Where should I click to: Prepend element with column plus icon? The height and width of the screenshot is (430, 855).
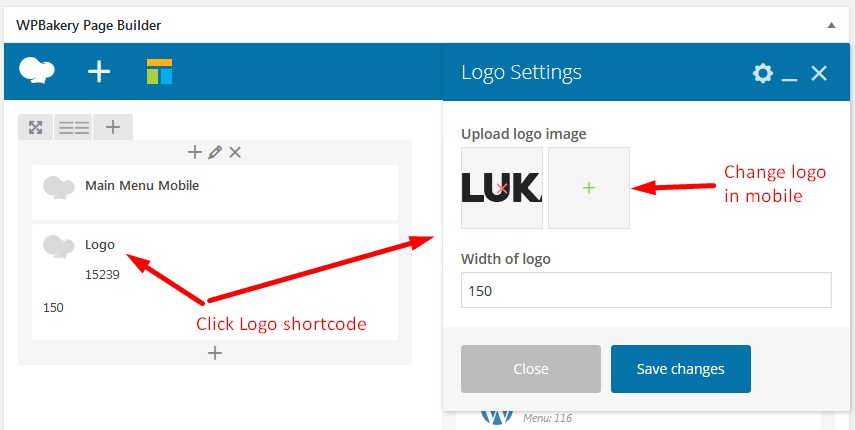[195, 152]
